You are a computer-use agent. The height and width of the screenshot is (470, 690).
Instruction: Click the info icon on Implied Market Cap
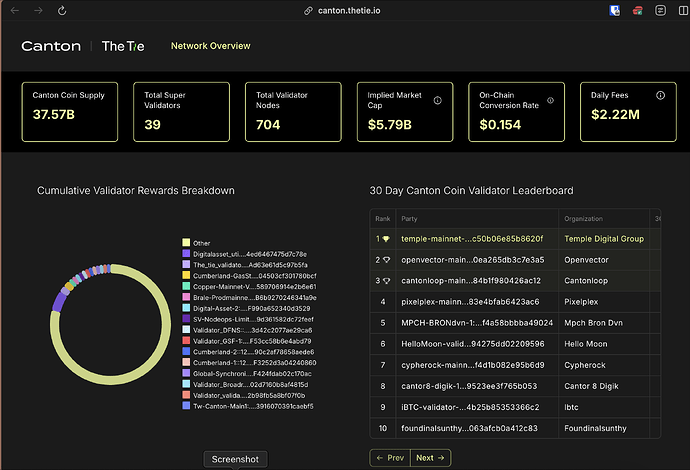point(437,101)
